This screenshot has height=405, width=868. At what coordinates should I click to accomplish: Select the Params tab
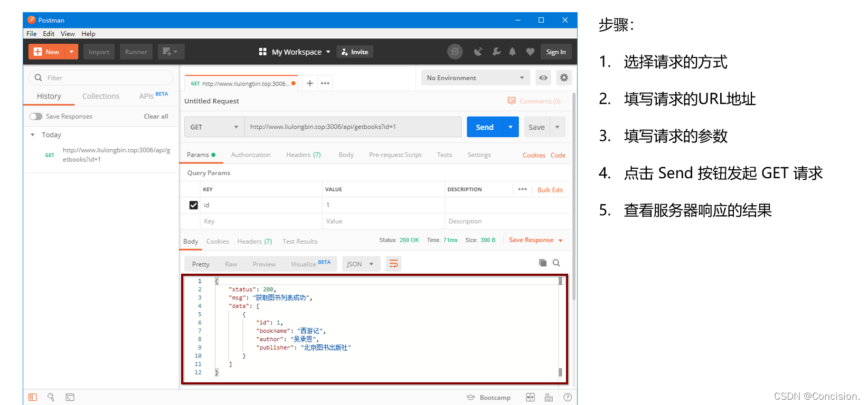pos(201,155)
